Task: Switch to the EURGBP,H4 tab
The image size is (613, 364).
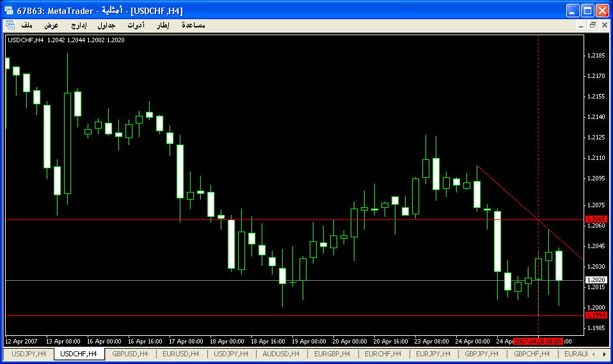Action: pyautogui.click(x=332, y=354)
